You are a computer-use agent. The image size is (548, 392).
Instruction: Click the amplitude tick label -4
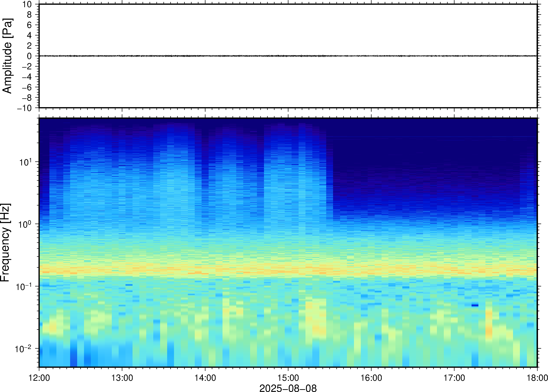pyautogui.click(x=27, y=77)
